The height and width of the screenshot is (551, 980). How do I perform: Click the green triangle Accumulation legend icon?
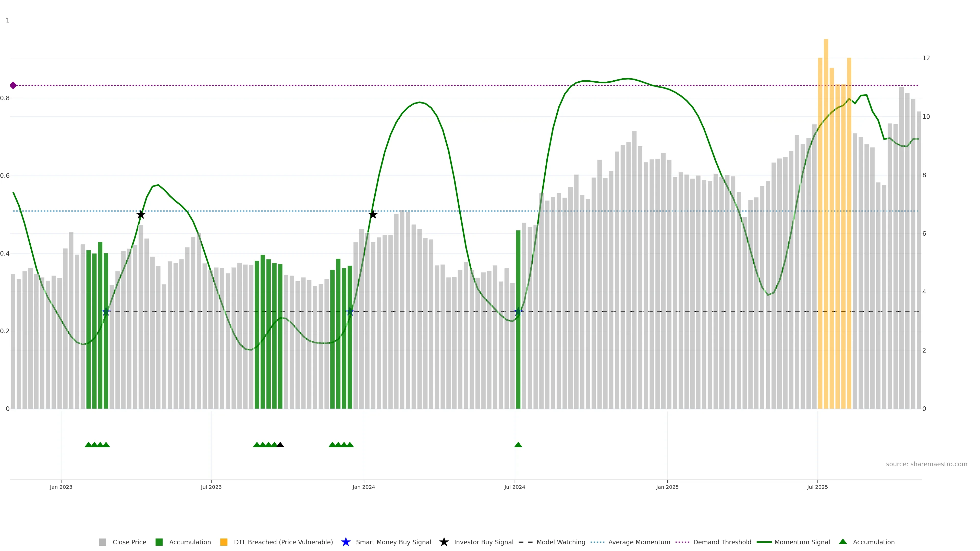pos(843,542)
